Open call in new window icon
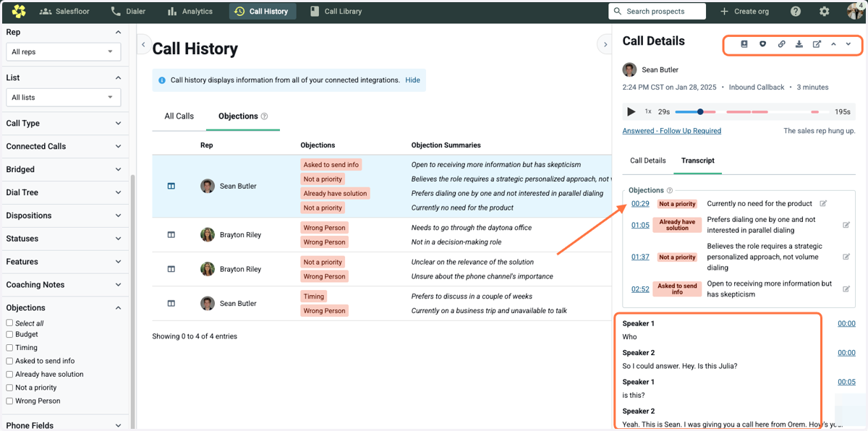Screen dimensions: 868x431 coord(817,44)
